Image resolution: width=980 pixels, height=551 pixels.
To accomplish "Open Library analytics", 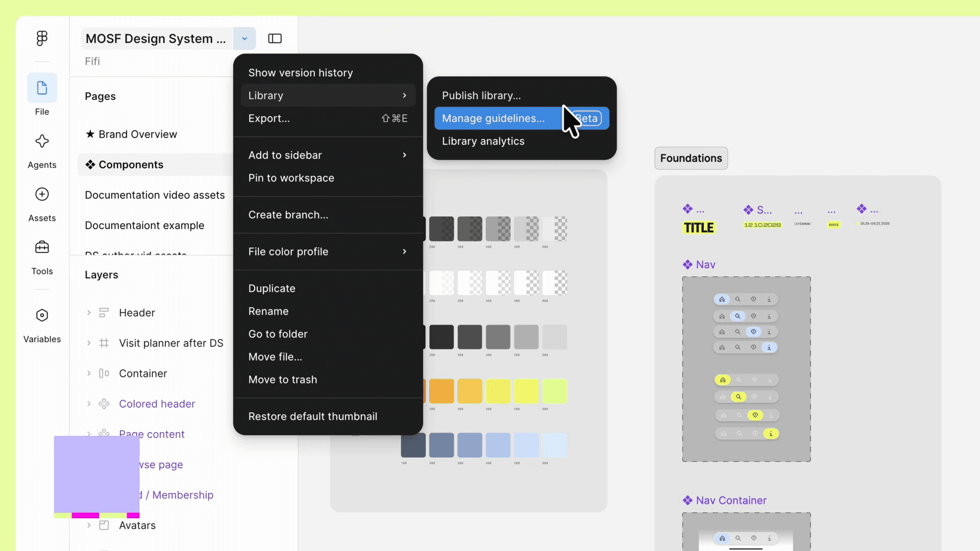I will pos(522,141).
